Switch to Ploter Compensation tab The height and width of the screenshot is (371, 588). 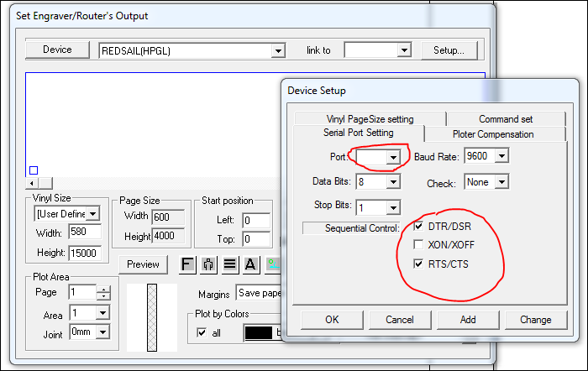(493, 134)
